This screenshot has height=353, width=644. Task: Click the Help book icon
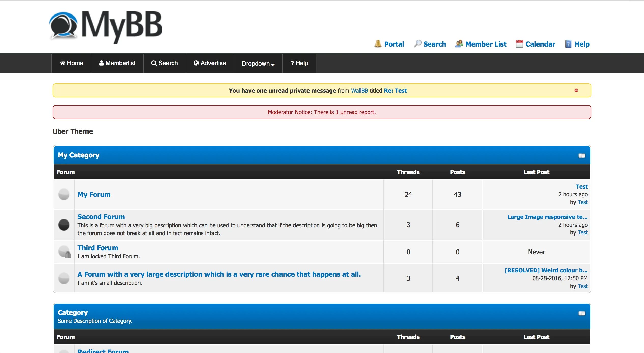(x=568, y=44)
